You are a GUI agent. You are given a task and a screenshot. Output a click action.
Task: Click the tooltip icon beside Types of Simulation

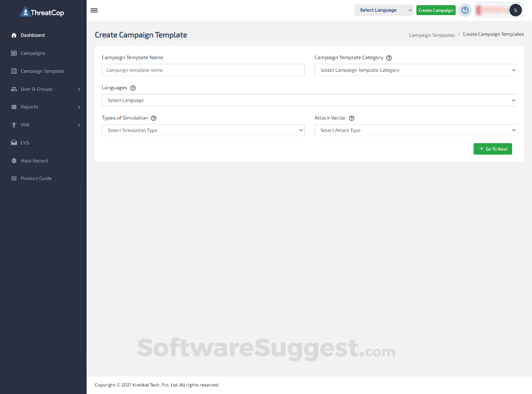tap(154, 118)
